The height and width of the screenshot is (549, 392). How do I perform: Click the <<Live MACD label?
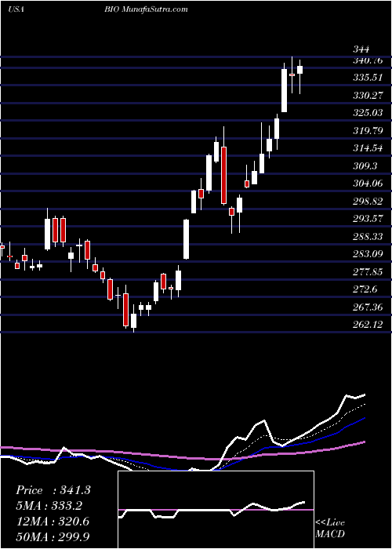330,529
